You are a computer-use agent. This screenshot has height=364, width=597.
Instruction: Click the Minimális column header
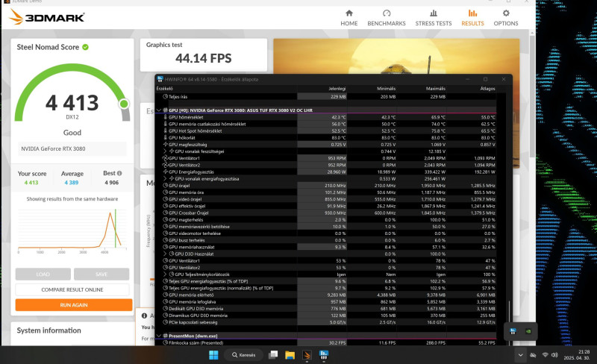(x=386, y=89)
